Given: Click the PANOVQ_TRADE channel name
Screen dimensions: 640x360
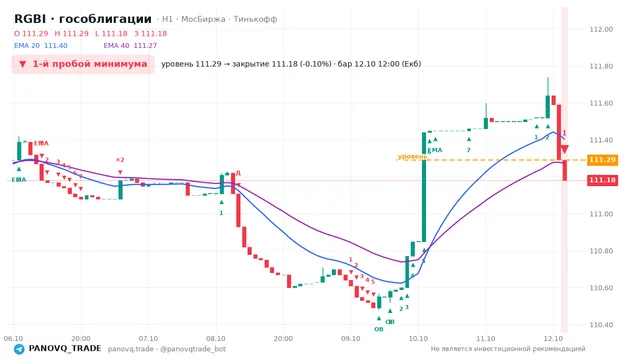Looking at the screenshot, I should (65, 349).
